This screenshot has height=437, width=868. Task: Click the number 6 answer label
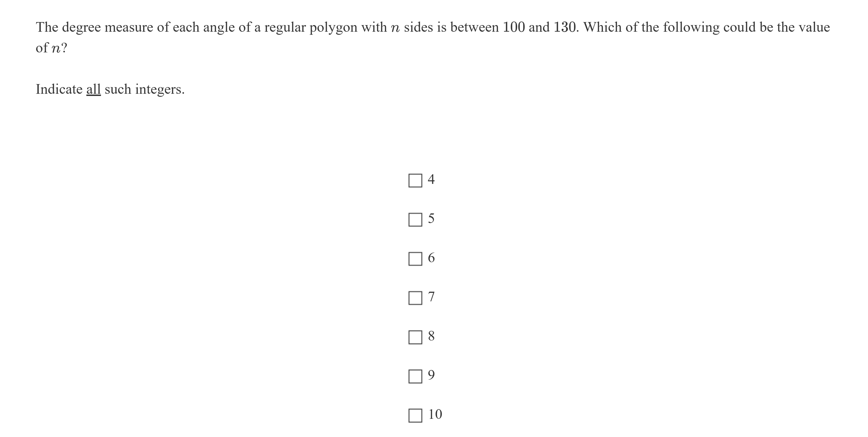coord(431,258)
